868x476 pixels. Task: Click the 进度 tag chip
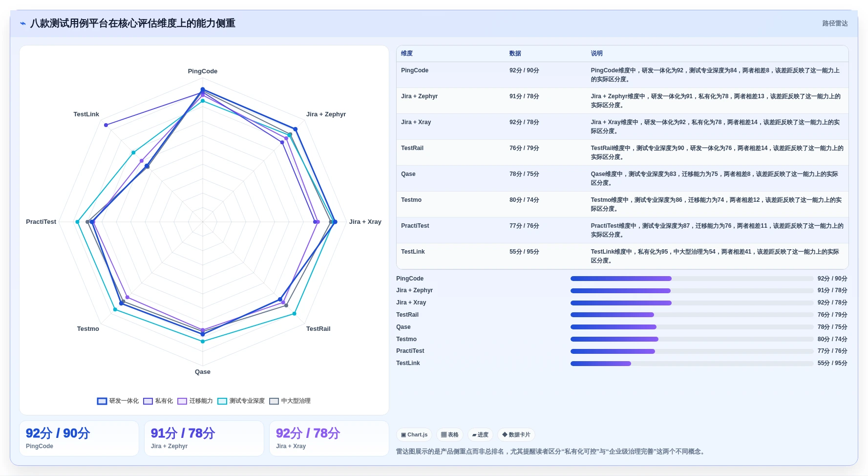pos(480,434)
